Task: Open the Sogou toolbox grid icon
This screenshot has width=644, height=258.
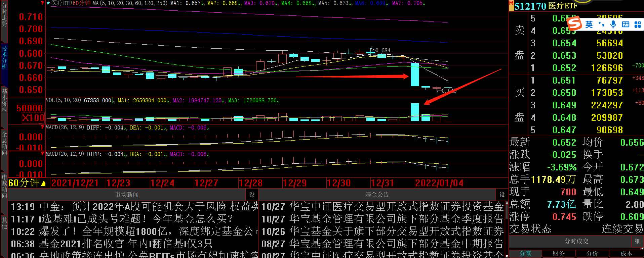Action: [638, 24]
